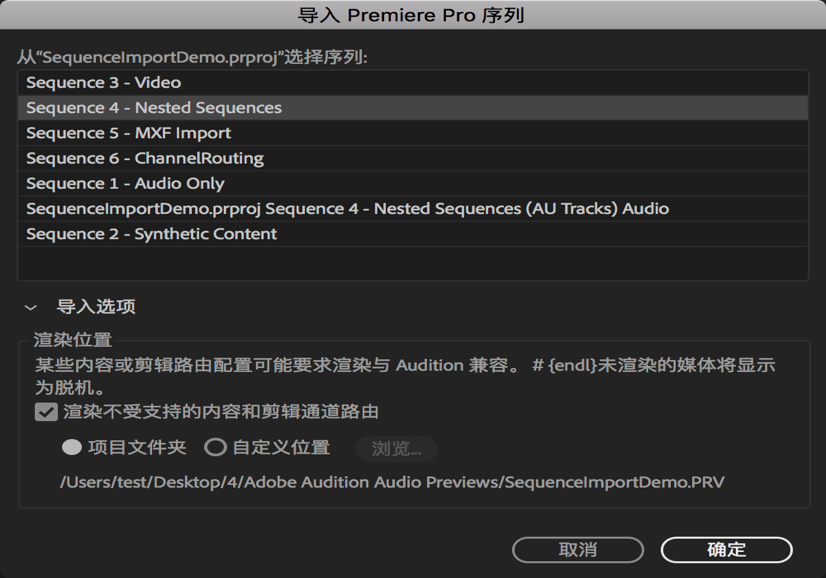Select the 项目文件夹 radio button

(72, 447)
